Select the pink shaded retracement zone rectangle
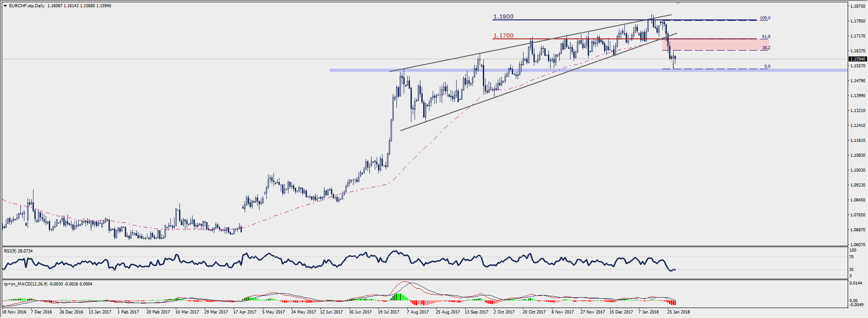Image resolution: width=868 pixels, height=318 pixels. 715,44
